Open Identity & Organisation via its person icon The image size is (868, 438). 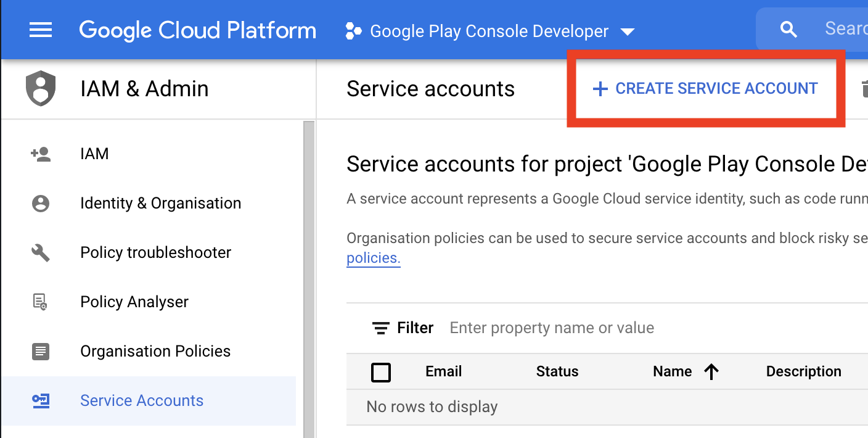pyautogui.click(x=39, y=202)
